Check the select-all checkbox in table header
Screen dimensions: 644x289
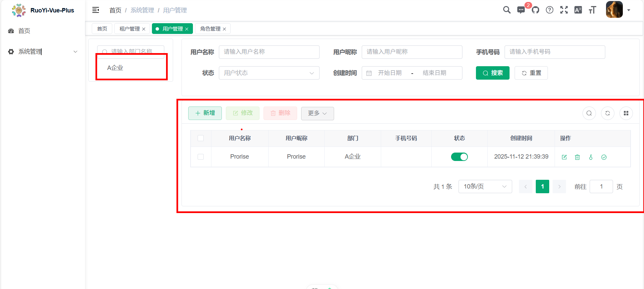[201, 138]
